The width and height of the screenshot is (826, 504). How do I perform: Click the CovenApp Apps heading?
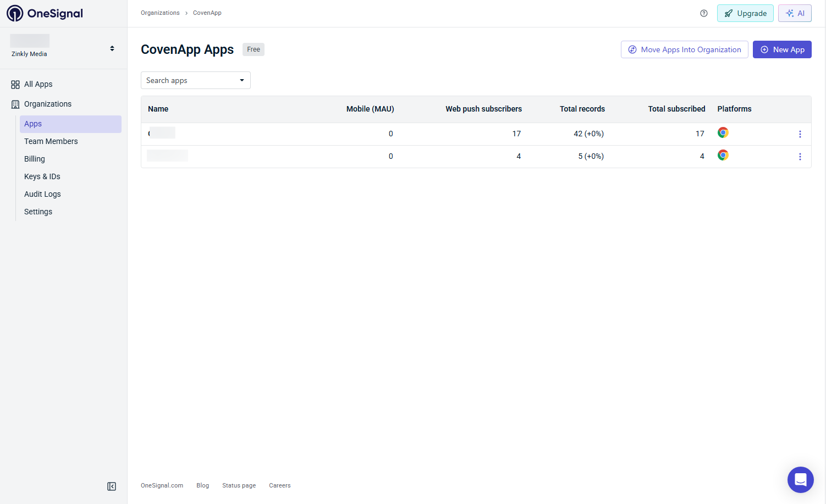tap(187, 49)
